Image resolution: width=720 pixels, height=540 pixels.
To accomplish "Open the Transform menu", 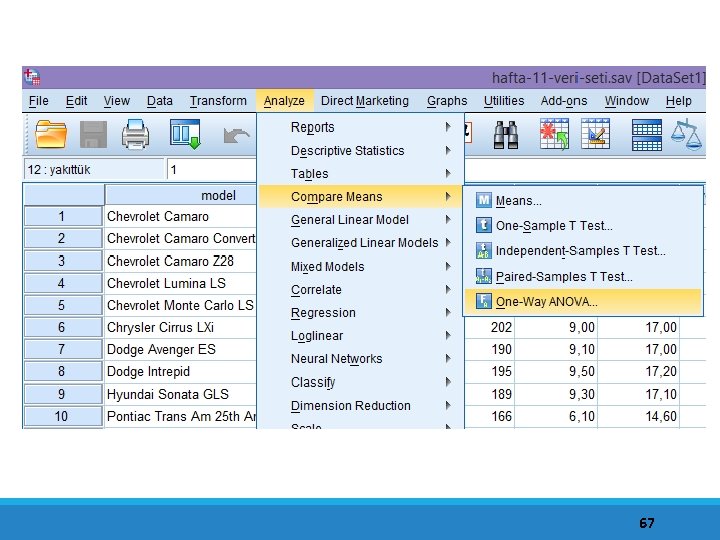I will click(218, 101).
